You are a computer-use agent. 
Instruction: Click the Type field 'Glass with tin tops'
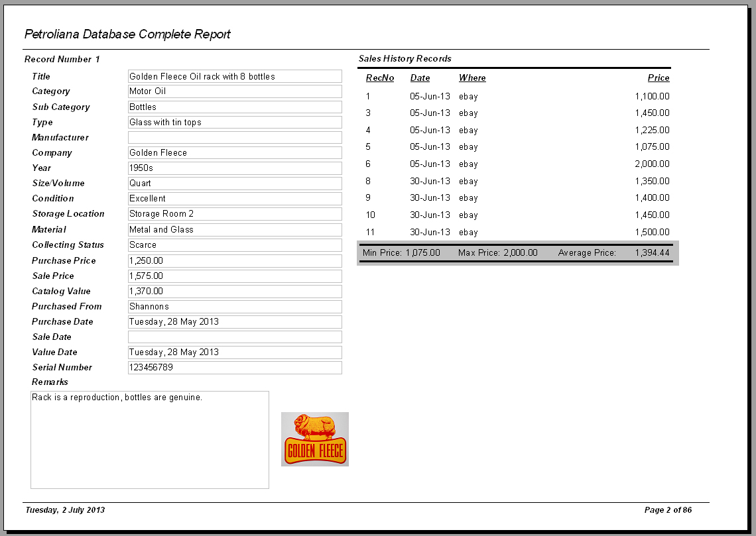235,123
